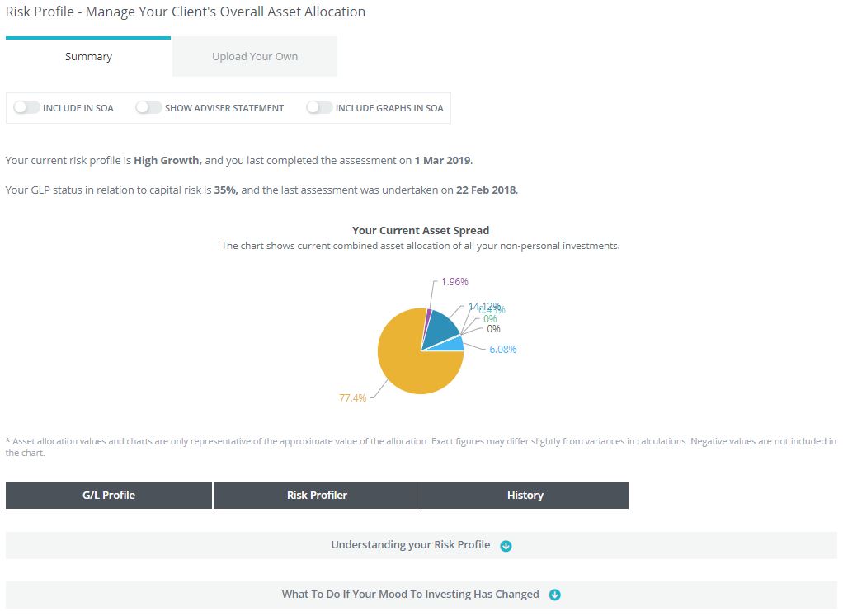Image resolution: width=843 pixels, height=616 pixels.
Task: Click the 6.08% chart label
Action: tap(502, 350)
